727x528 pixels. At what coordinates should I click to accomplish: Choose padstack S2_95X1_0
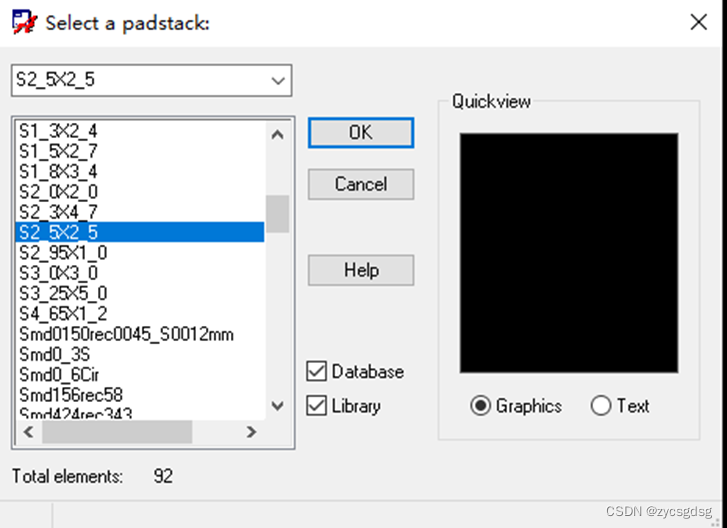[63, 253]
